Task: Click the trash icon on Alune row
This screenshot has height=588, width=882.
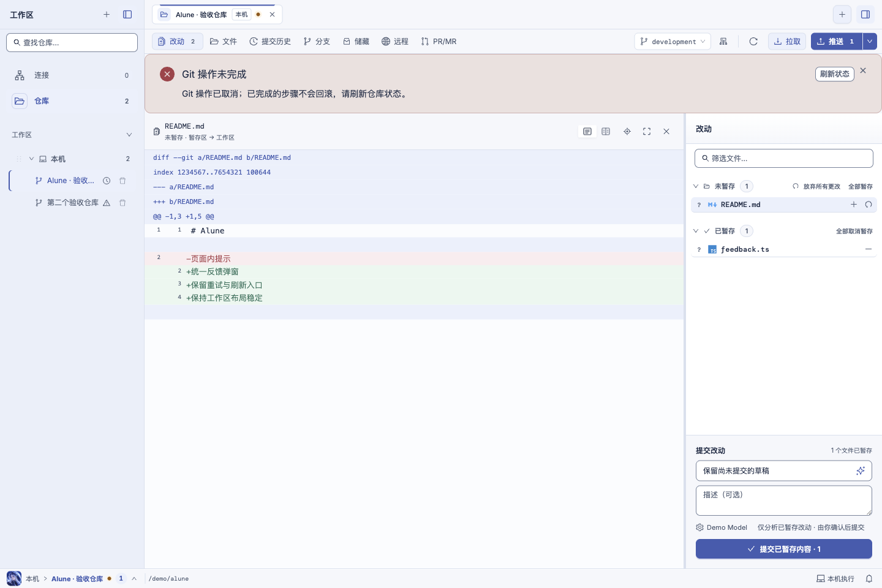Action: tap(123, 181)
